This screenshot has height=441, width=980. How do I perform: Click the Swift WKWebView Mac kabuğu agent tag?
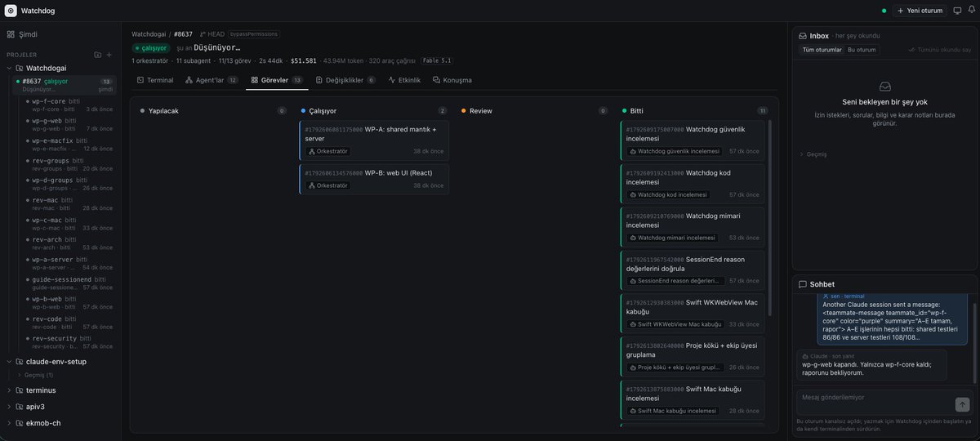tap(675, 324)
